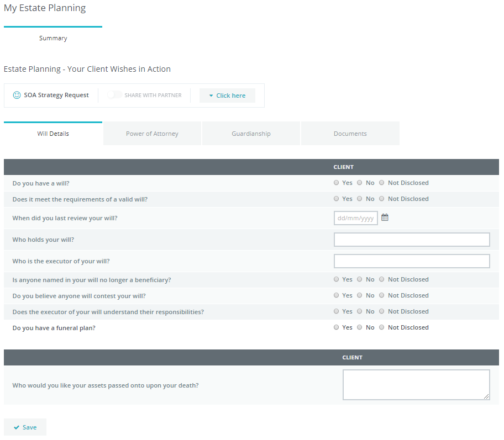Open the calendar date picker icon

pyautogui.click(x=385, y=218)
